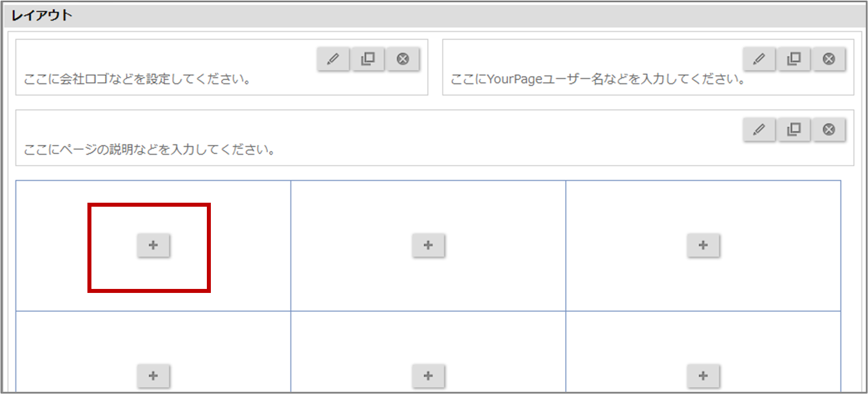
Task: Edit the page description block
Action: pyautogui.click(x=759, y=130)
